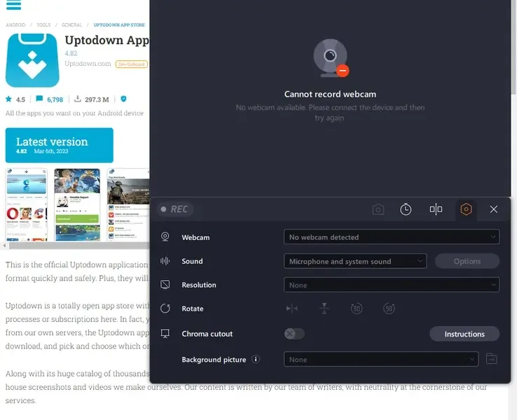This screenshot has width=517, height=420.
Task: Go to GENERAL breadcrumb
Action: pos(71,25)
